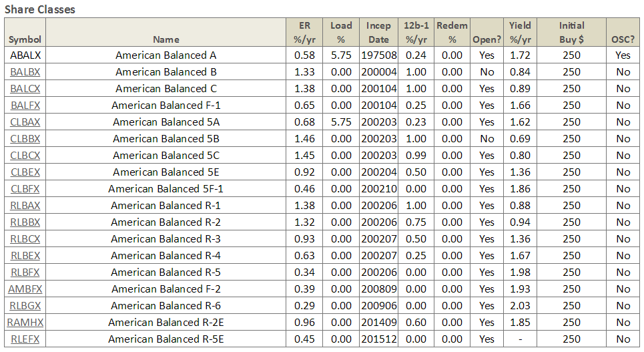Open the BALBX symbol link
Viewport: 644px width, 352px height.
point(25,72)
